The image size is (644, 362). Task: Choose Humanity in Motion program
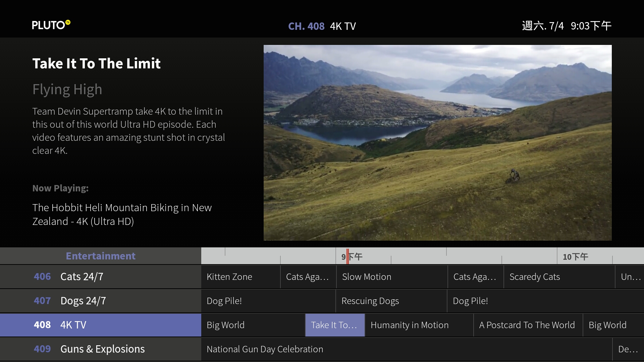(x=419, y=325)
